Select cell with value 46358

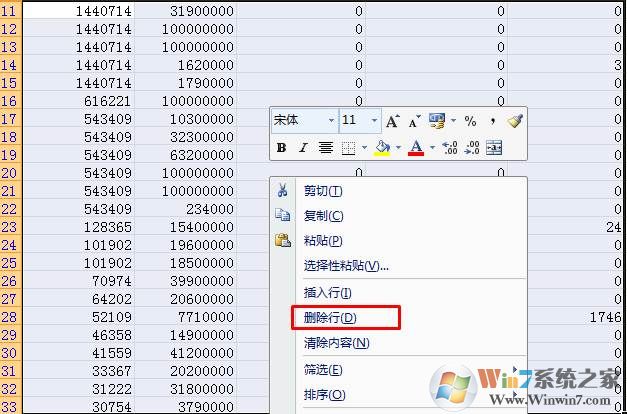pos(79,335)
